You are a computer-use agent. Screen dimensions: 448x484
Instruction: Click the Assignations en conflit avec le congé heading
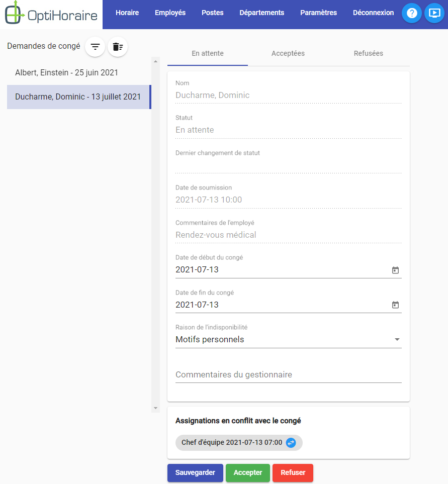(x=238, y=421)
